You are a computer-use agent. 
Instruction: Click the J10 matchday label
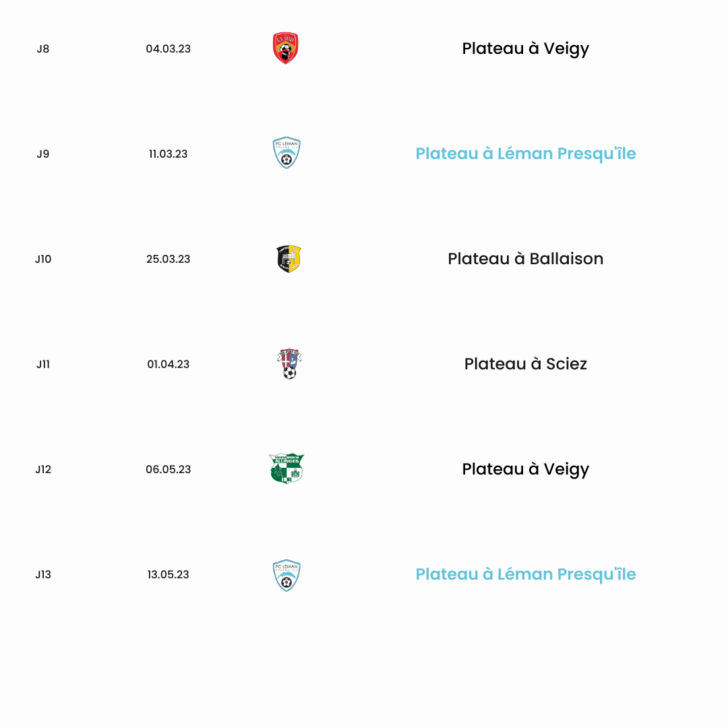click(x=43, y=259)
